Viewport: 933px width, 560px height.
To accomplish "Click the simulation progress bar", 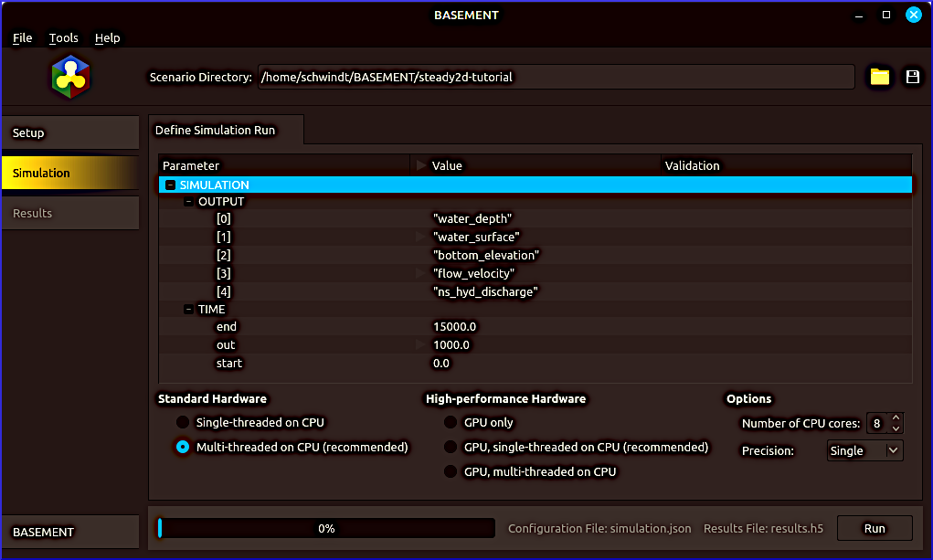I will point(325,528).
